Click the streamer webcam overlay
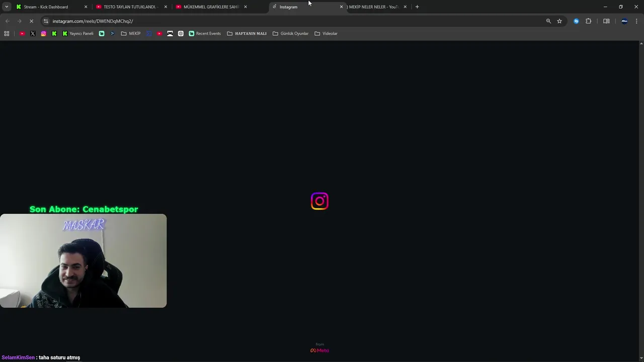 (83, 261)
